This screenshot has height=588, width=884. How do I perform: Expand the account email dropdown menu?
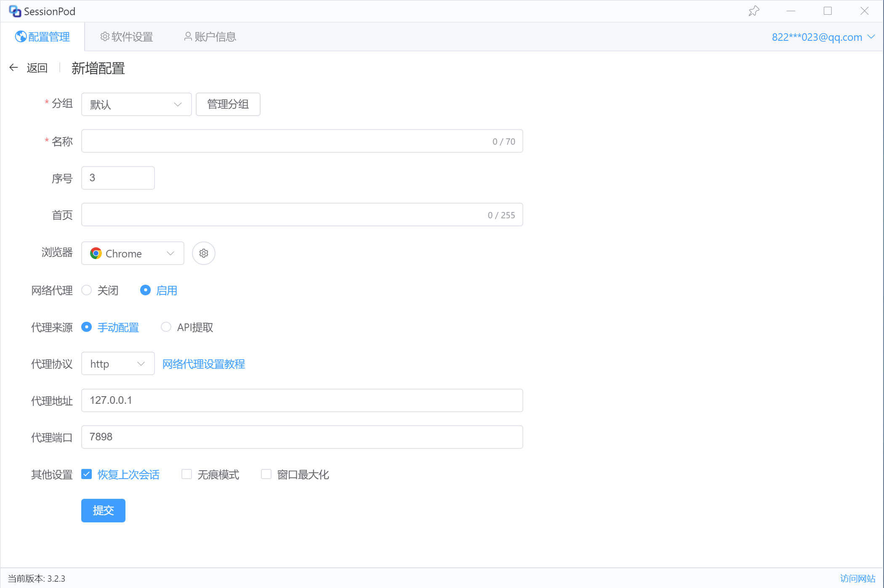pos(823,37)
